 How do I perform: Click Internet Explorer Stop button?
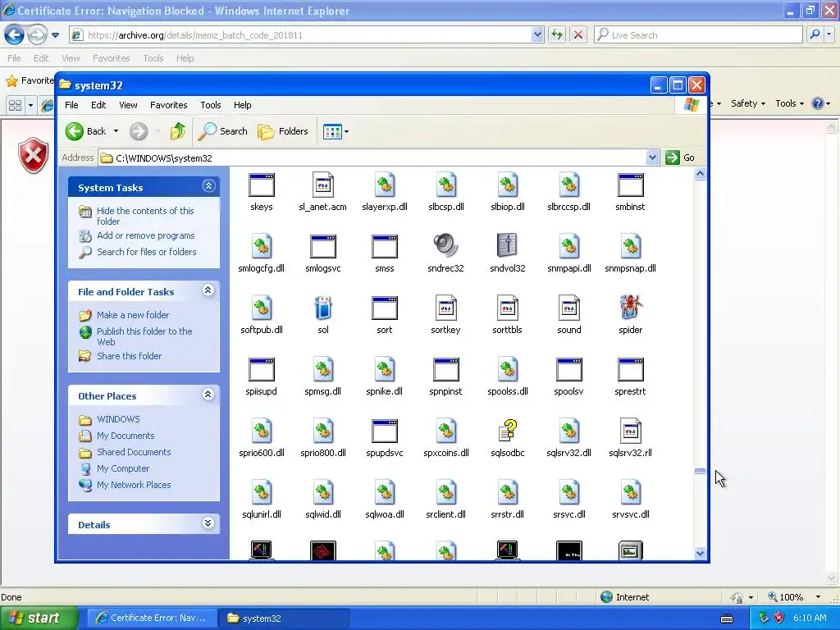578,34
